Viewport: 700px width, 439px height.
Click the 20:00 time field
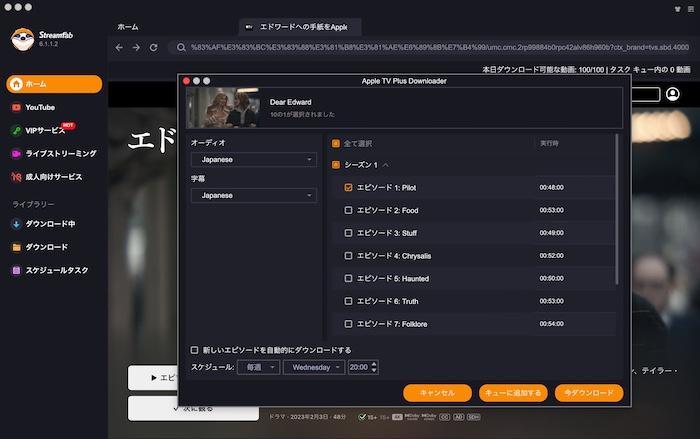pyautogui.click(x=359, y=367)
